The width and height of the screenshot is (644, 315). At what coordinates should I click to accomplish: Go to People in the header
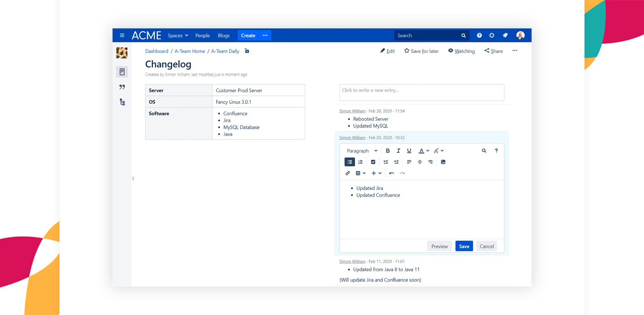tap(202, 35)
